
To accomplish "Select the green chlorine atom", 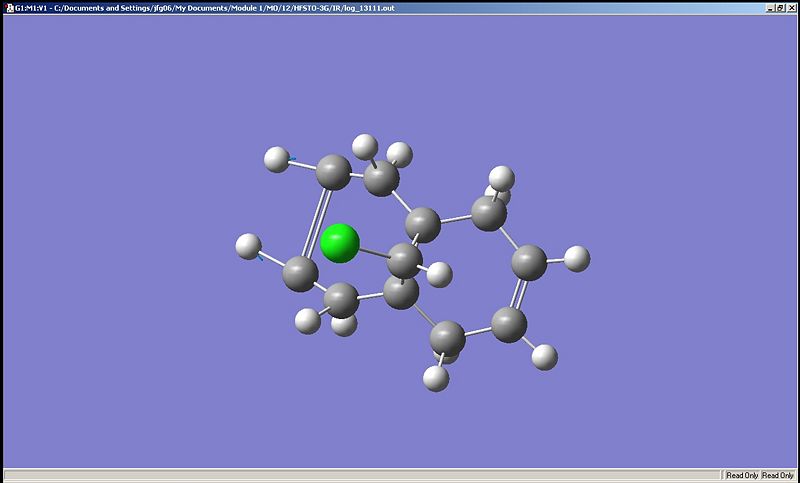I will click(340, 243).
